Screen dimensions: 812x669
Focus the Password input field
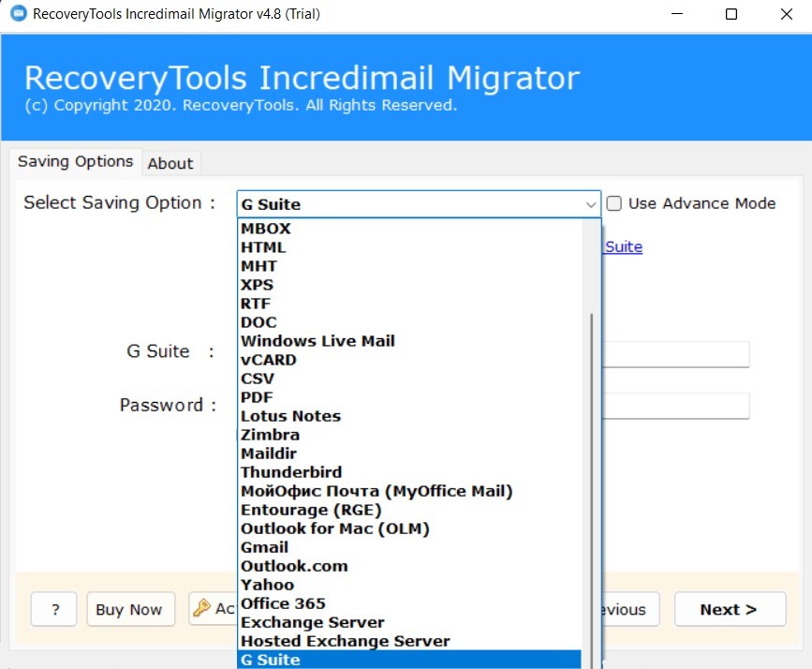pyautogui.click(x=674, y=406)
